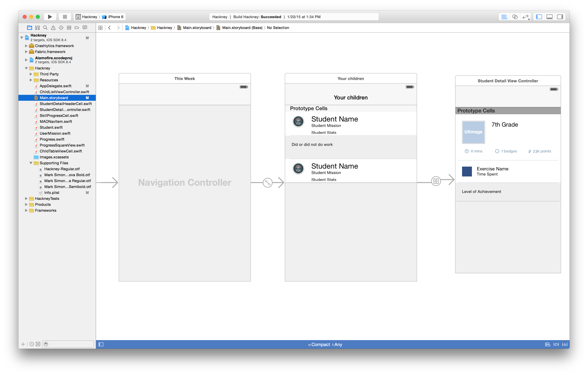The image size is (588, 375).
Task: Switch to the Assistant editor
Action: (515, 17)
